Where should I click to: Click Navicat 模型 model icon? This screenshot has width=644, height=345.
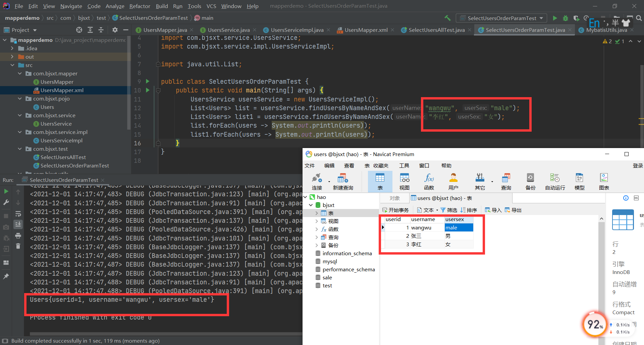[580, 182]
